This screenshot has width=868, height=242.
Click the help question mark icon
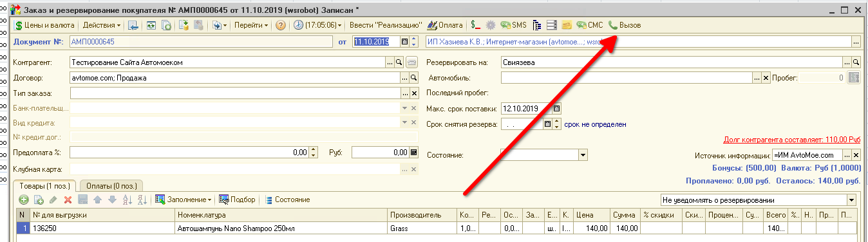281,25
